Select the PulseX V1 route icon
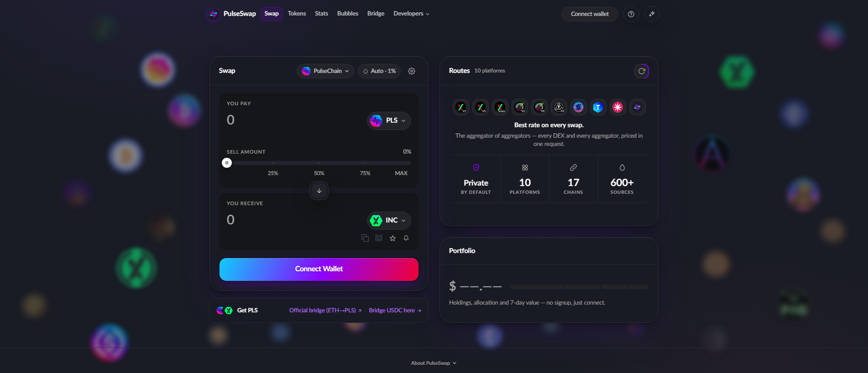This screenshot has height=373, width=868. click(461, 107)
